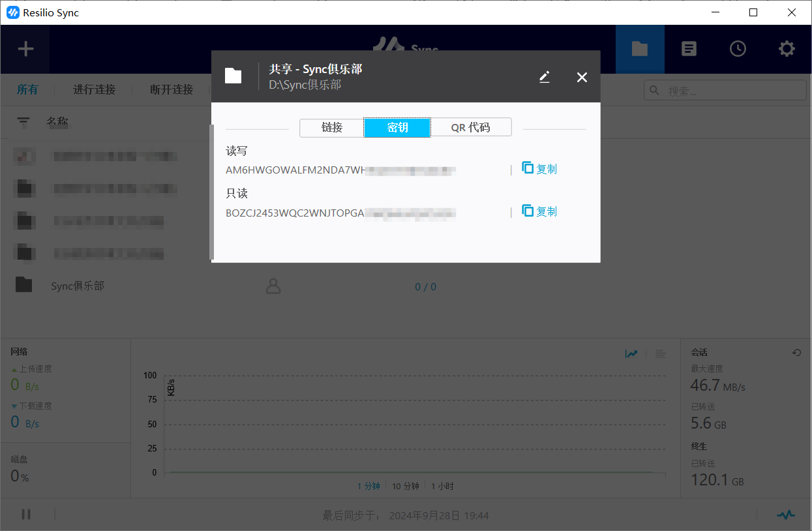The width and height of the screenshot is (812, 531).
Task: Click the peers person icon for Sync俱乐部
Action: (273, 286)
